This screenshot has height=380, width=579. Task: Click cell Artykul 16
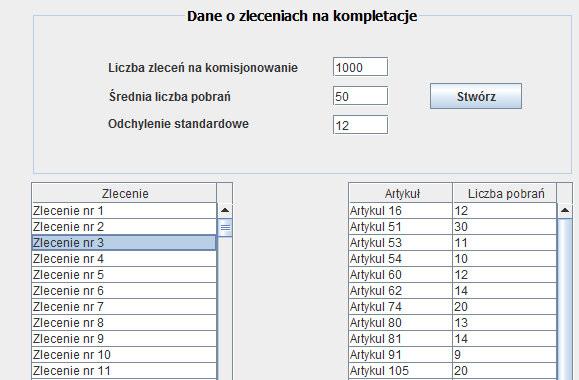point(401,210)
